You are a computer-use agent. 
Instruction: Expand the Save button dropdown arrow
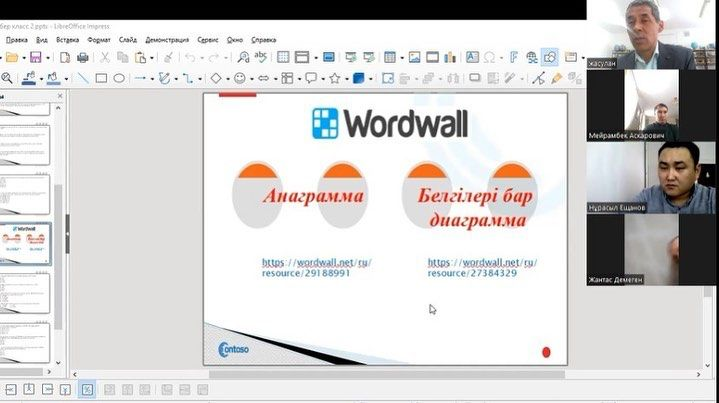[48, 58]
